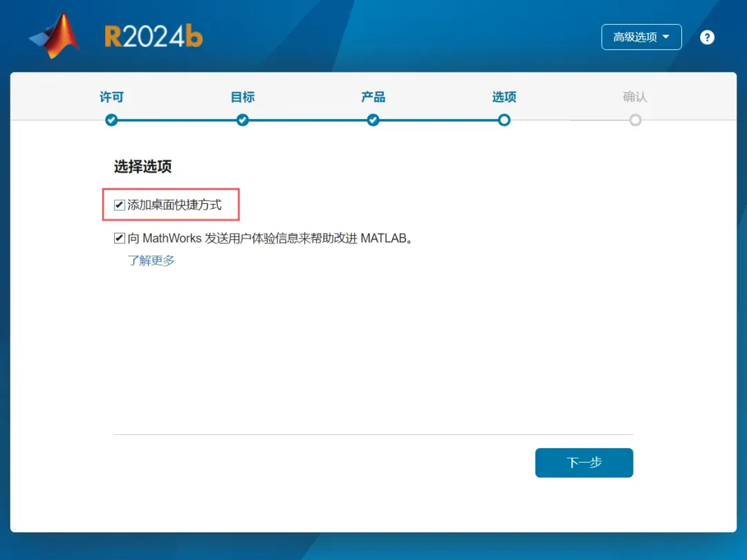Toggle the 添加桌面快捷方式 checkbox

(119, 205)
